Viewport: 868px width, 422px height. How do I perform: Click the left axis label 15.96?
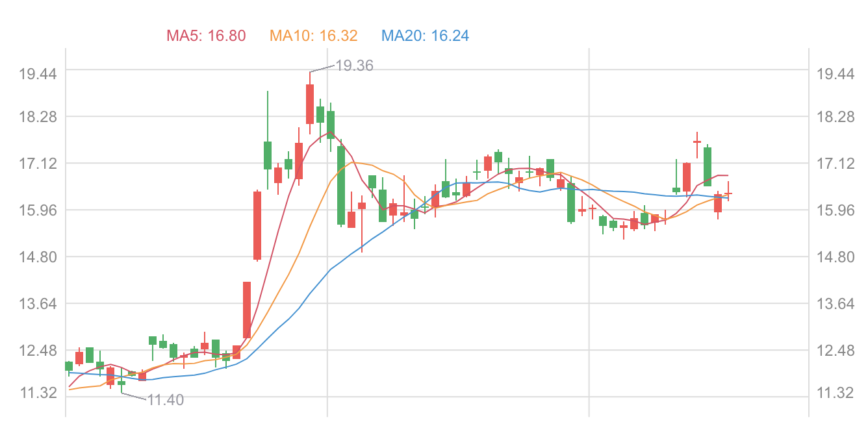click(38, 210)
